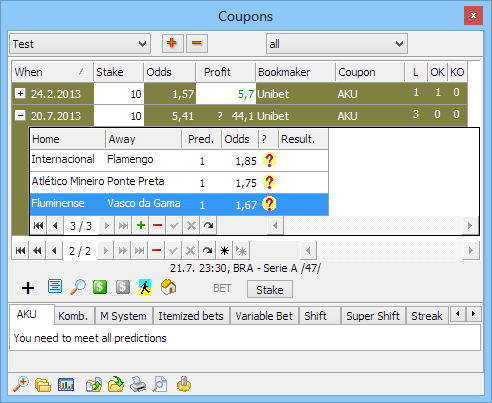Click the magnifier icon beside green list

click(x=78, y=287)
